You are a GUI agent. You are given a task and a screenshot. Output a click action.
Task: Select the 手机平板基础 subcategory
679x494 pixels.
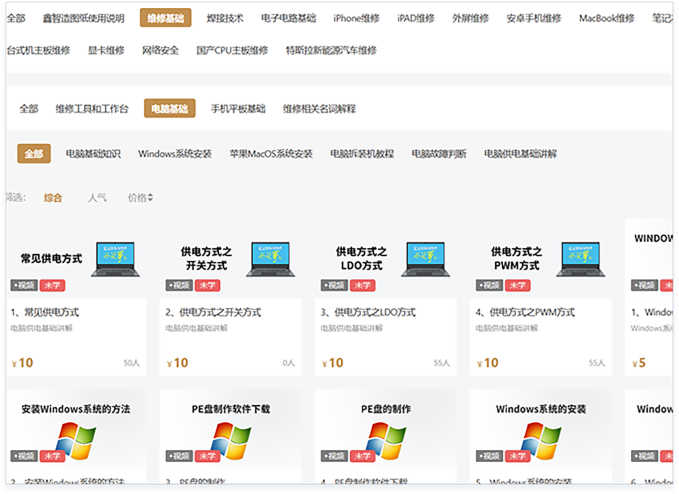[x=238, y=109]
